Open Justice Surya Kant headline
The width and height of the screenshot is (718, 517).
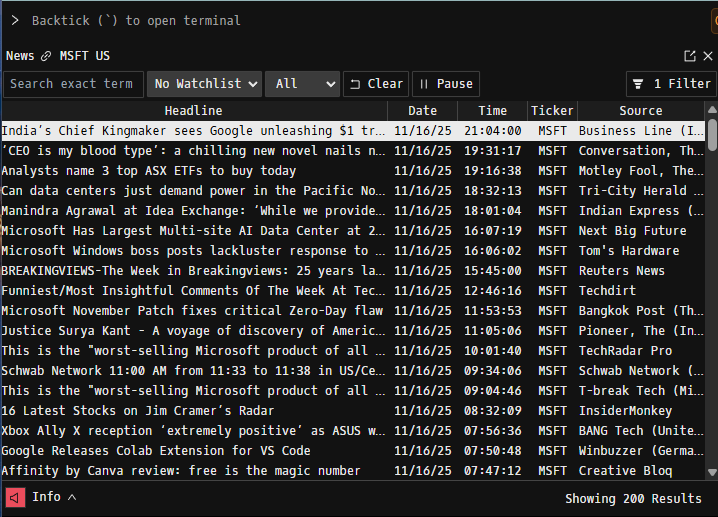[193, 331]
